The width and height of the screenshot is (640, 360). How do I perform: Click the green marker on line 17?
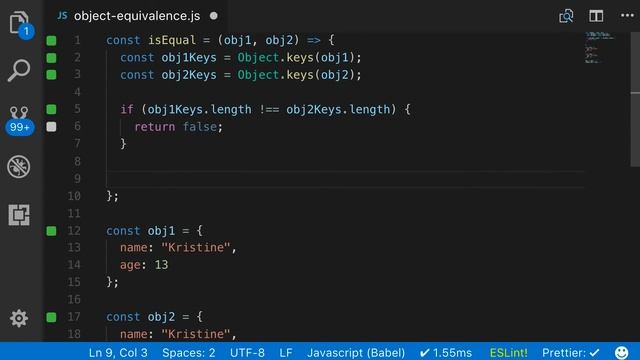[x=51, y=317]
